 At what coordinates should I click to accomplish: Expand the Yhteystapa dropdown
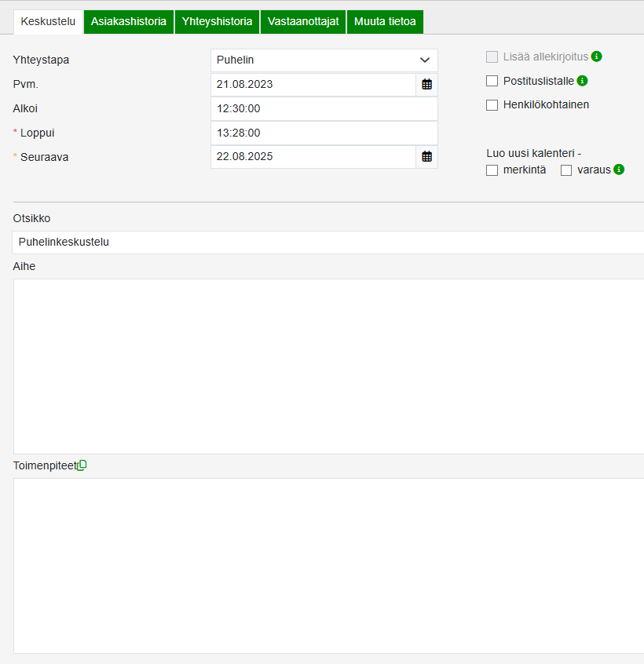324,60
